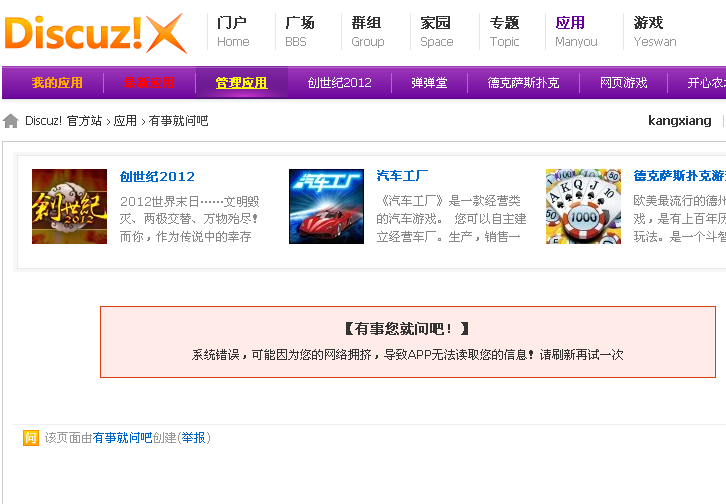Open kangxiang user profile link
This screenshot has height=504, width=726.
(x=679, y=121)
